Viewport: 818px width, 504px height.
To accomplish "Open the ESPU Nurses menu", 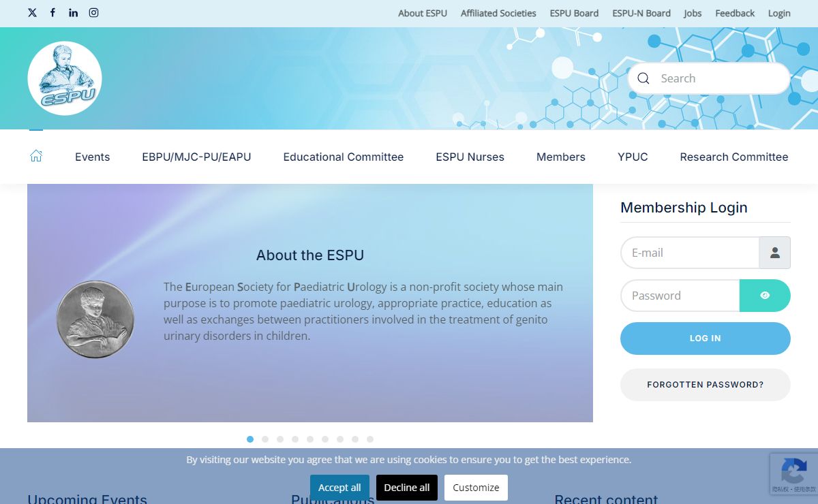I will (470, 157).
